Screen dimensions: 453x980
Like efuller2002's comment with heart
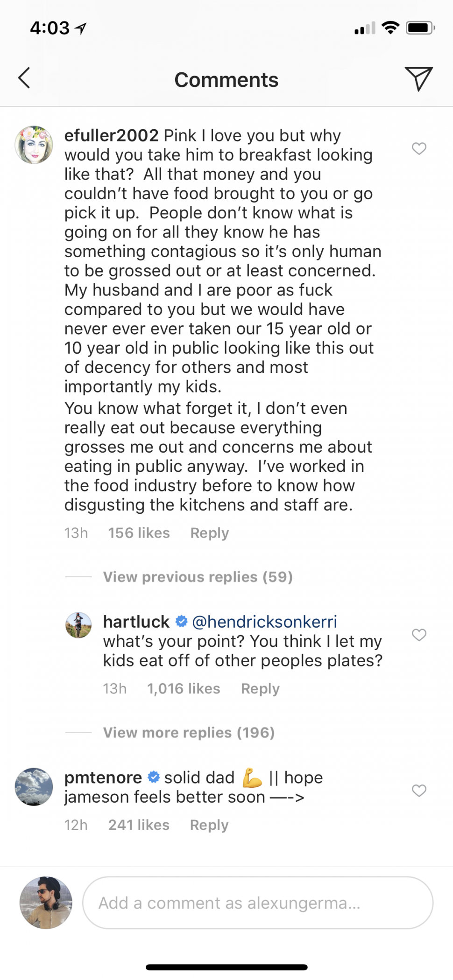click(x=419, y=148)
